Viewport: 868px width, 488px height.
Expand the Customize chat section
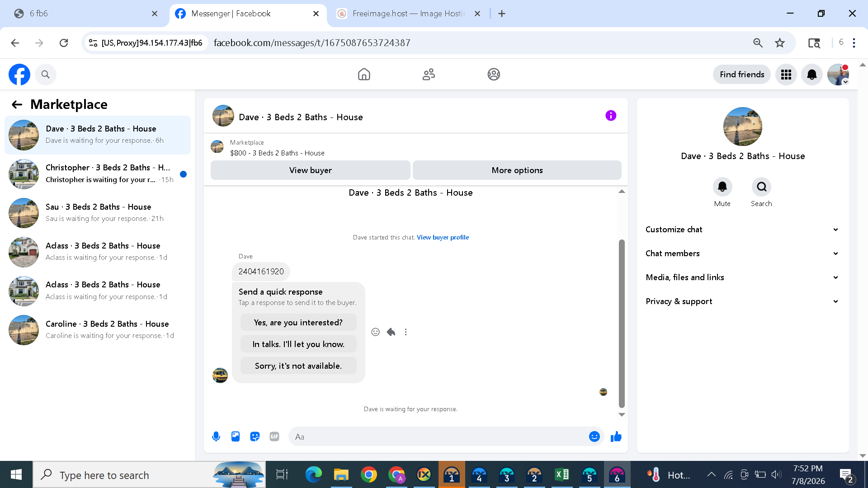tap(742, 230)
